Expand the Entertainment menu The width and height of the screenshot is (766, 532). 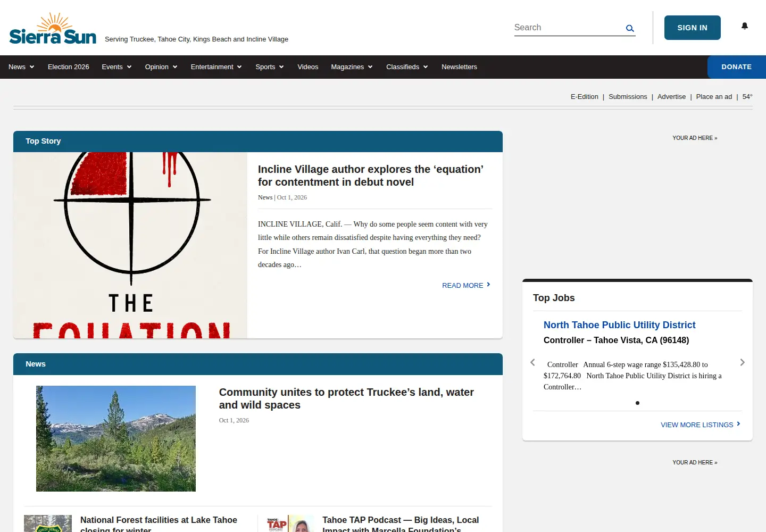pyautogui.click(x=217, y=67)
